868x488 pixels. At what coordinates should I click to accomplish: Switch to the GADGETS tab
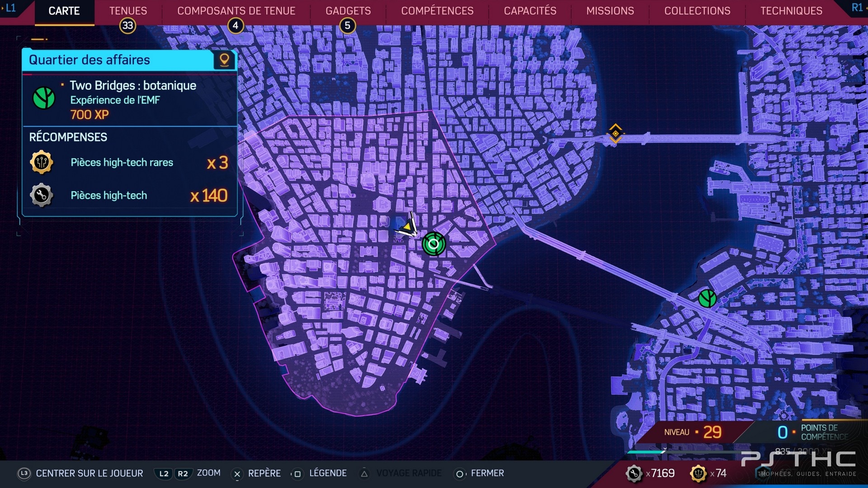[x=348, y=11]
